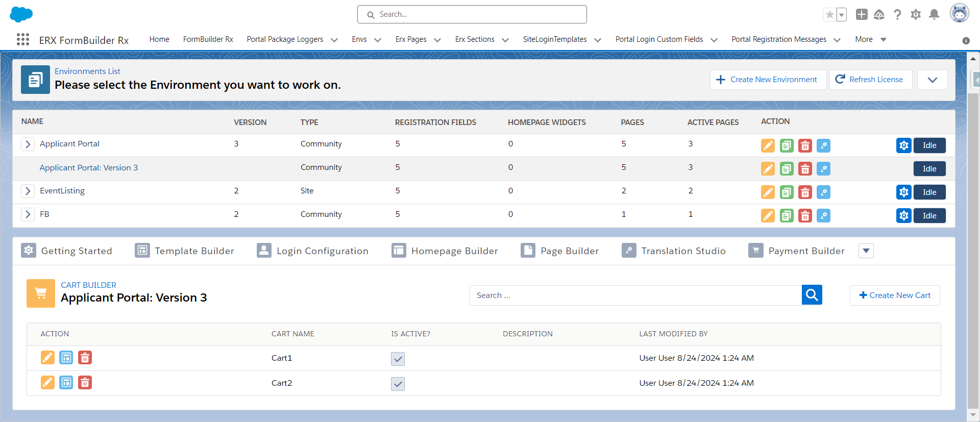
Task: Click Create New Environment button
Action: [x=768, y=80]
